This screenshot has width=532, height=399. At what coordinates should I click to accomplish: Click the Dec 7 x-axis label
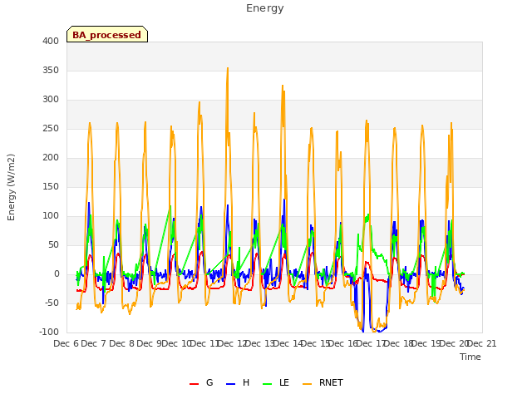(x=94, y=343)
